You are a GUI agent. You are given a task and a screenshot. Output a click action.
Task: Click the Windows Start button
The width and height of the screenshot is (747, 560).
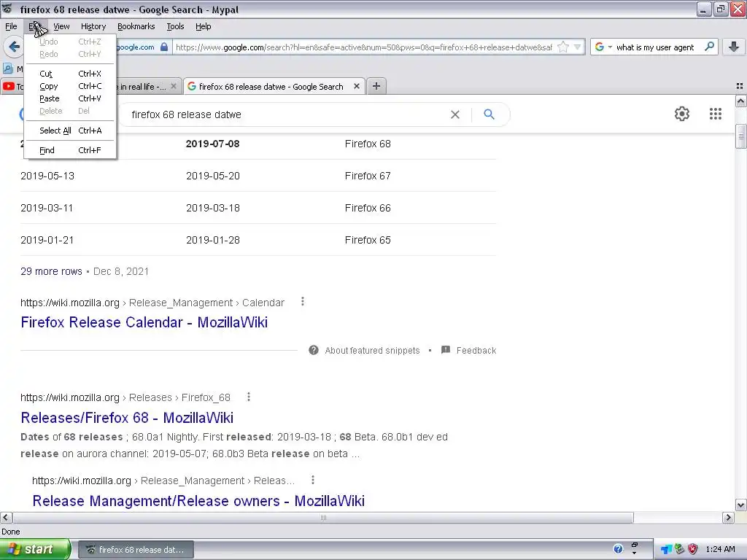[x=35, y=549]
